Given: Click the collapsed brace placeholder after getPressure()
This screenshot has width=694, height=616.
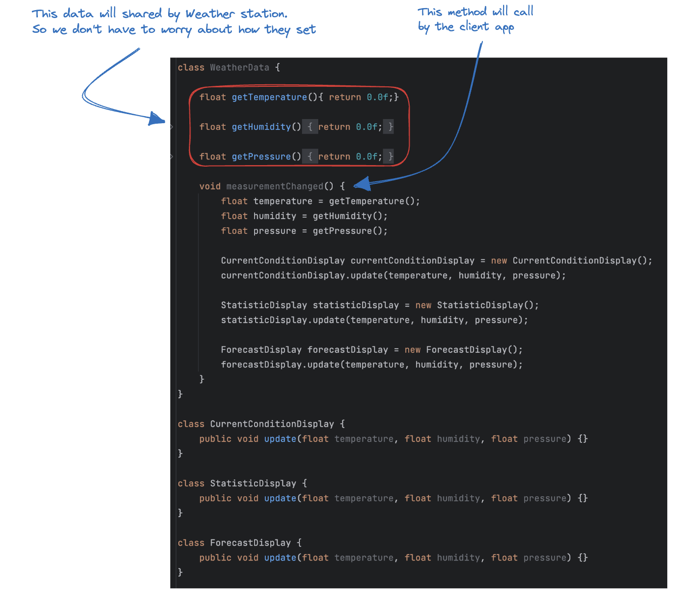Looking at the screenshot, I should 310,157.
